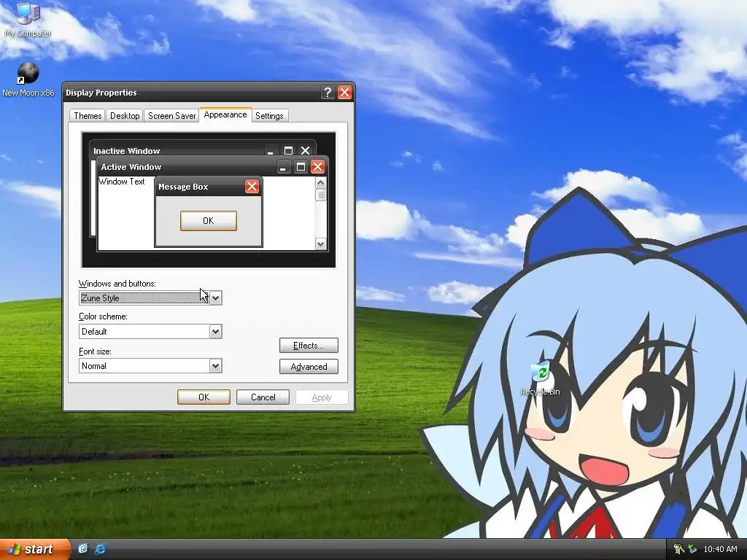The height and width of the screenshot is (560, 747).
Task: Open Advanced appearance settings
Action: 309,367
